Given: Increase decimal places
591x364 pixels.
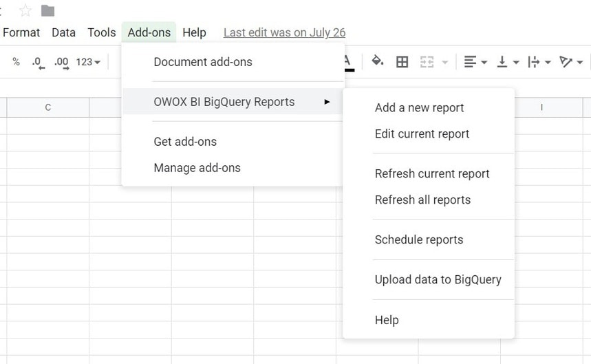Looking at the screenshot, I should coord(61,63).
